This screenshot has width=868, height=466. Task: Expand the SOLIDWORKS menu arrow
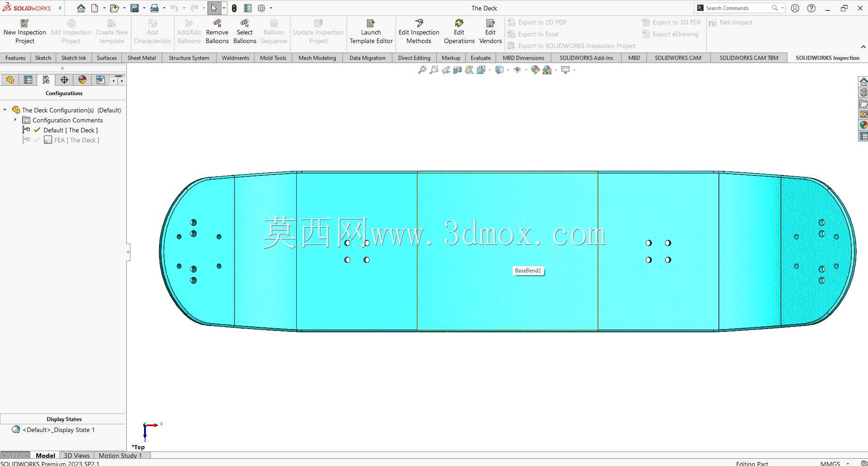coord(60,8)
